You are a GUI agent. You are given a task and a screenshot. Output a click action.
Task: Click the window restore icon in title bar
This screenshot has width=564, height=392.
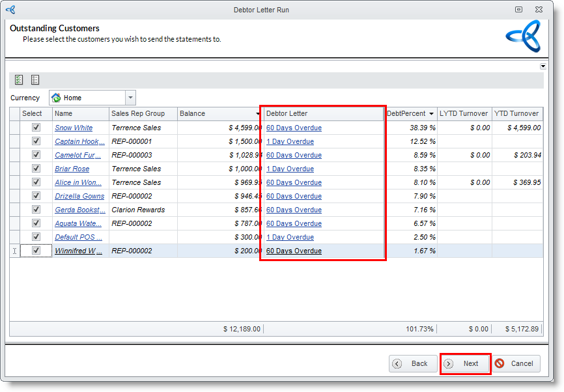pos(518,10)
